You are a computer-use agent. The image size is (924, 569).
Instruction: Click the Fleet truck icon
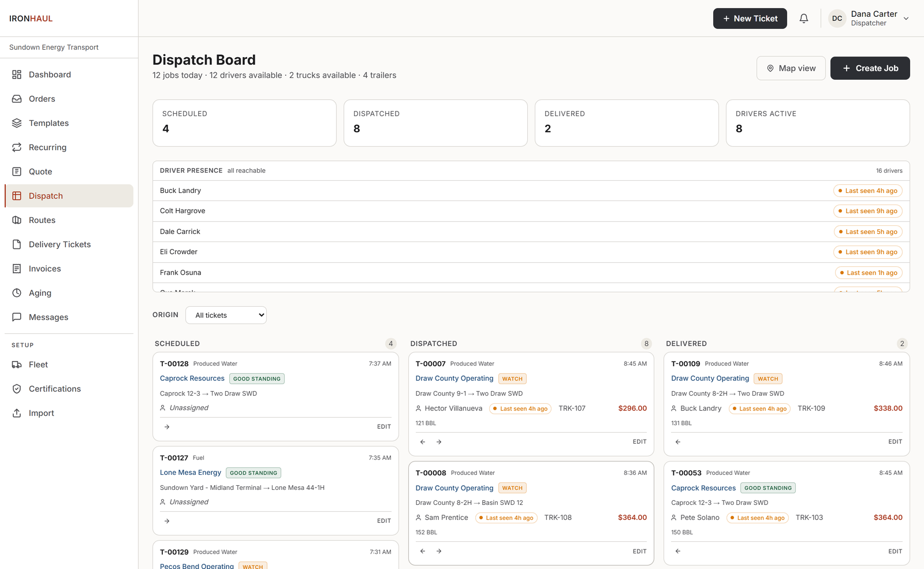(x=17, y=365)
